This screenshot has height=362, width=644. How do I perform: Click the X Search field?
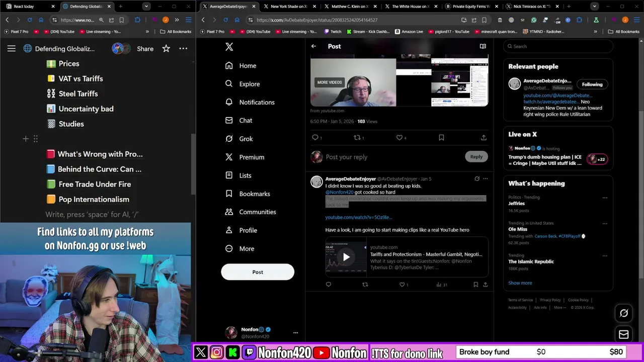coord(558,46)
